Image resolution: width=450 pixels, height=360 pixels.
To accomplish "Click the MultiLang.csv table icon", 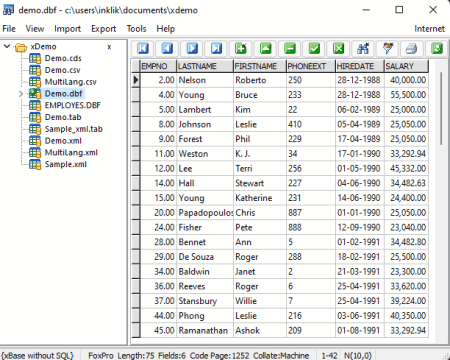I will pyautogui.click(x=35, y=82).
